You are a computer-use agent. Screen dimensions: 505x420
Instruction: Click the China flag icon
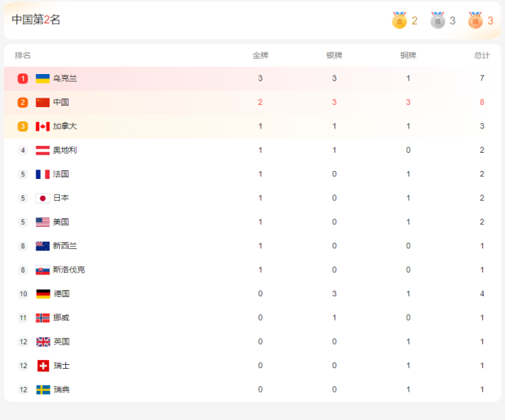pyautogui.click(x=43, y=102)
